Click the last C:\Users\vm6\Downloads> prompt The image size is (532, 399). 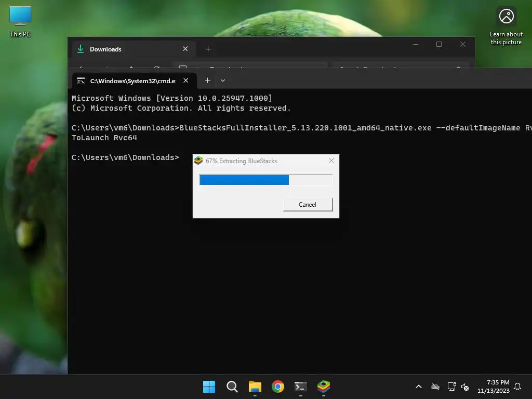[125, 157]
